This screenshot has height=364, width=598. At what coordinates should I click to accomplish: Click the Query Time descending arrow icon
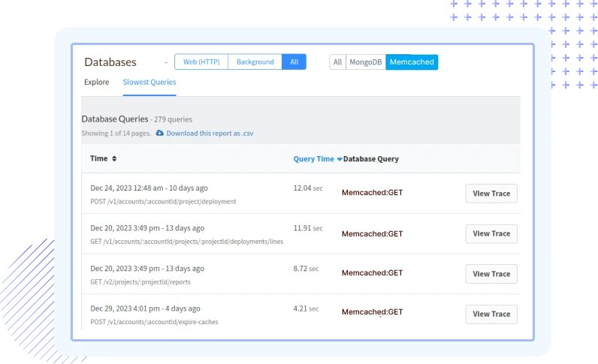point(340,159)
